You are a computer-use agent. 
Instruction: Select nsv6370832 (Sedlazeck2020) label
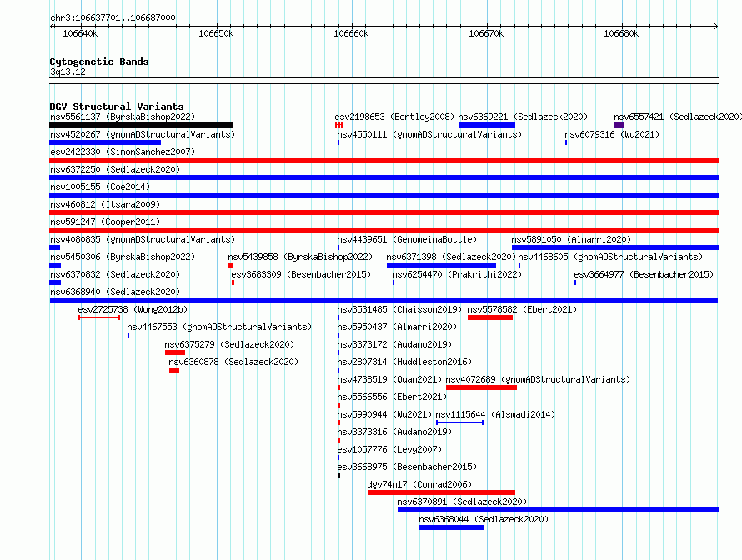click(x=115, y=274)
